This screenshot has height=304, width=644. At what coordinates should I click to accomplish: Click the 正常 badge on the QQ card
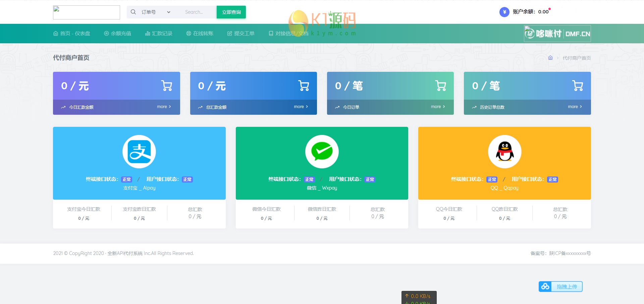tap(492, 179)
